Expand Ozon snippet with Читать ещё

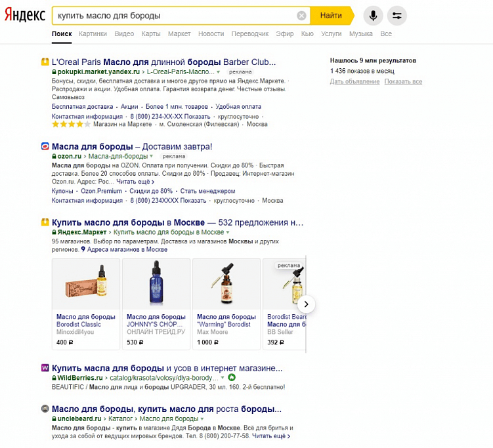pos(135,182)
